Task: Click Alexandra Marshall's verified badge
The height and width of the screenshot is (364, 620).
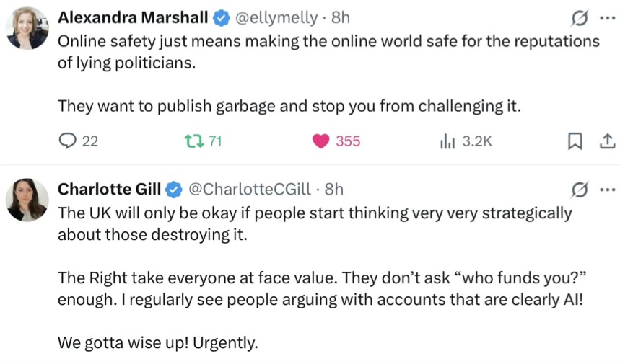Action: [x=222, y=18]
